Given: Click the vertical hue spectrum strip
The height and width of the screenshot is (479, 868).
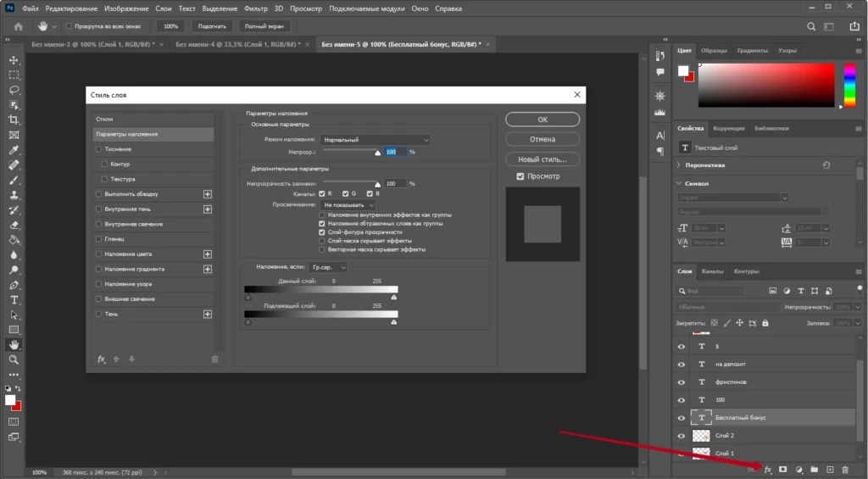Looking at the screenshot, I should click(849, 86).
